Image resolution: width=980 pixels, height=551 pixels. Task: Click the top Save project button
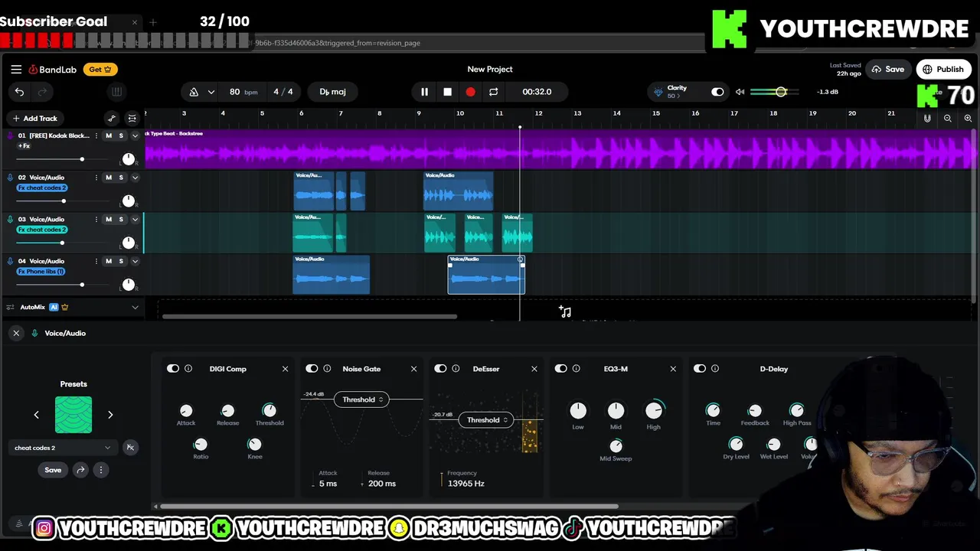click(888, 69)
